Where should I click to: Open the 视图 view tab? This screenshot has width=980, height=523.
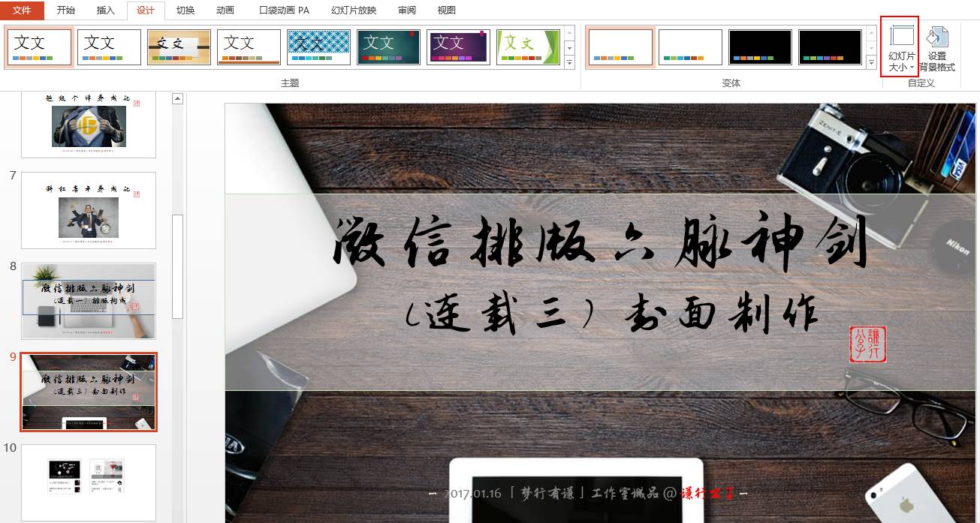pyautogui.click(x=446, y=11)
